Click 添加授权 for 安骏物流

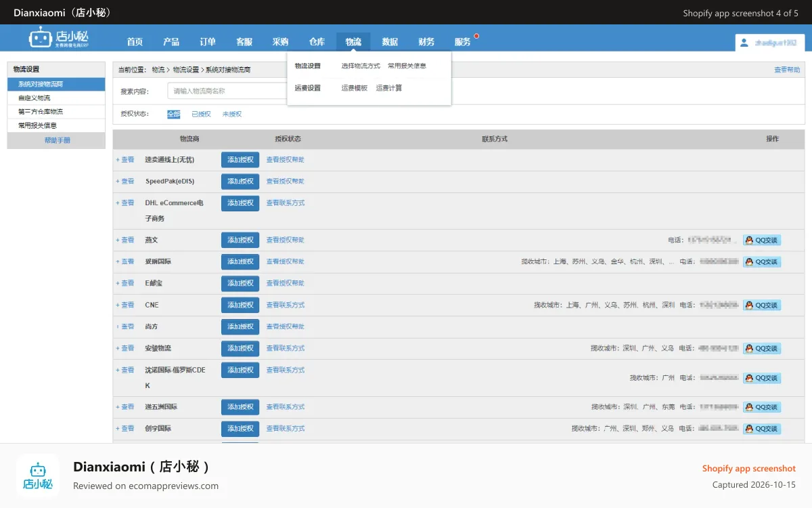point(240,348)
